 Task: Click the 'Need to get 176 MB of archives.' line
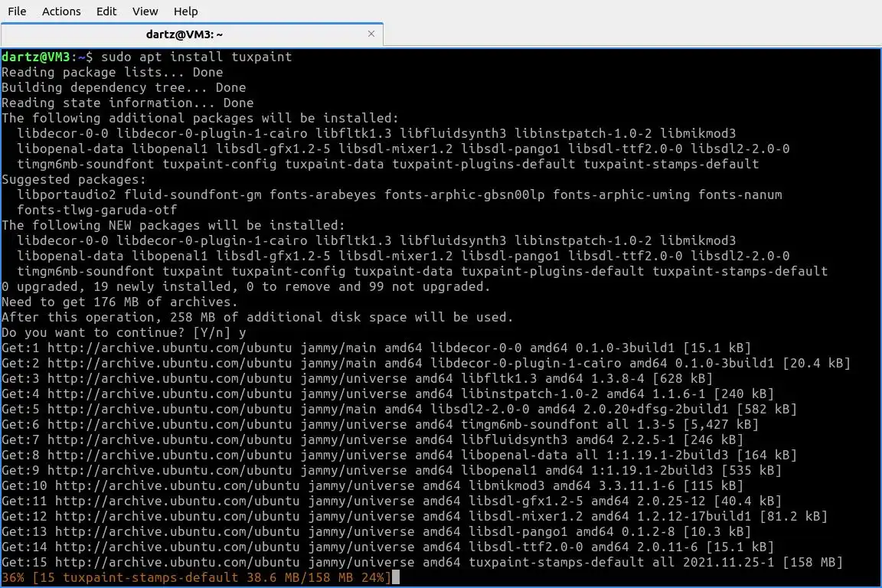point(119,302)
